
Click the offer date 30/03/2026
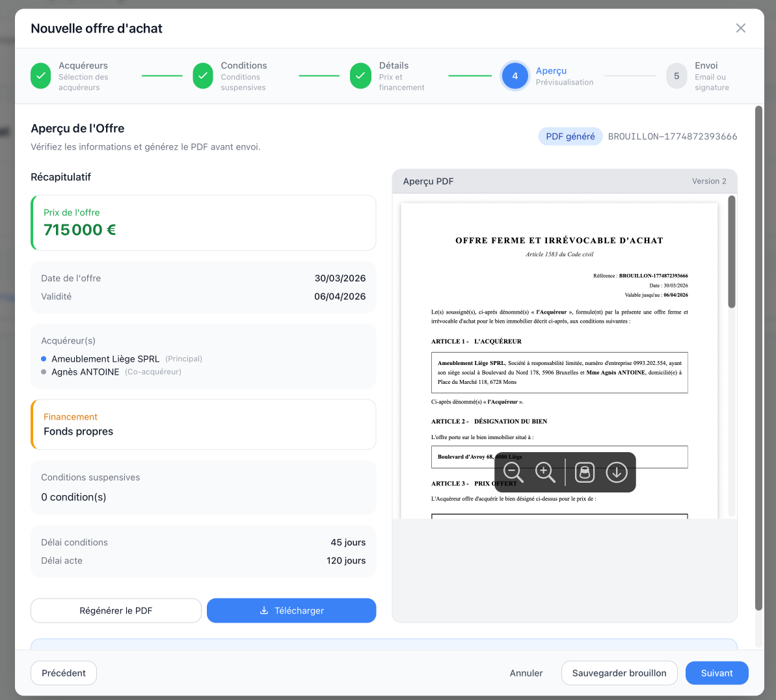(340, 278)
